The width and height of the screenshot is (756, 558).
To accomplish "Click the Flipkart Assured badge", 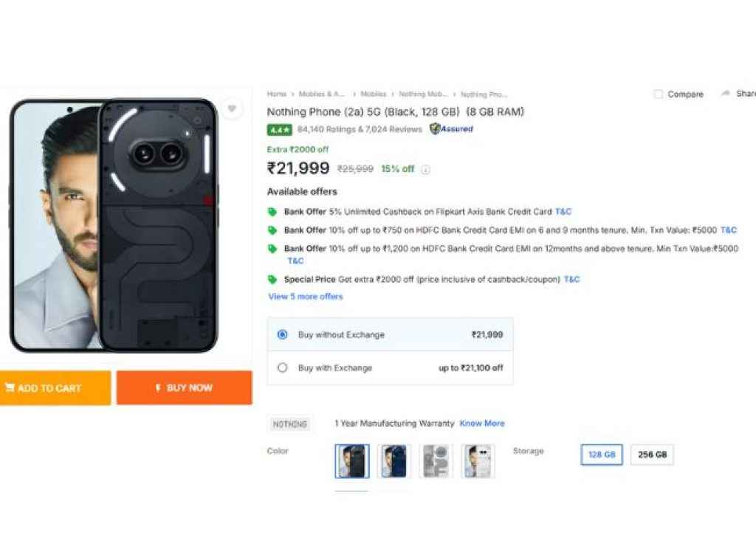I will click(x=452, y=129).
